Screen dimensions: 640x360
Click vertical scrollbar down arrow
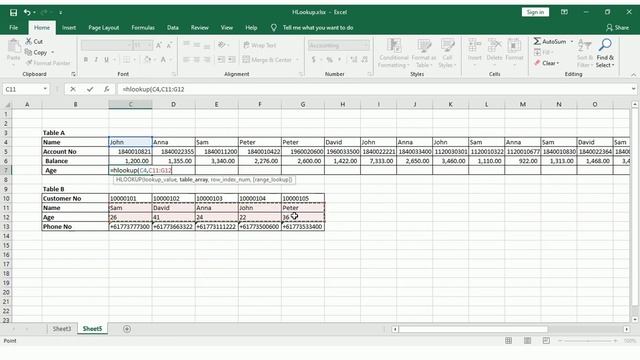[635, 320]
